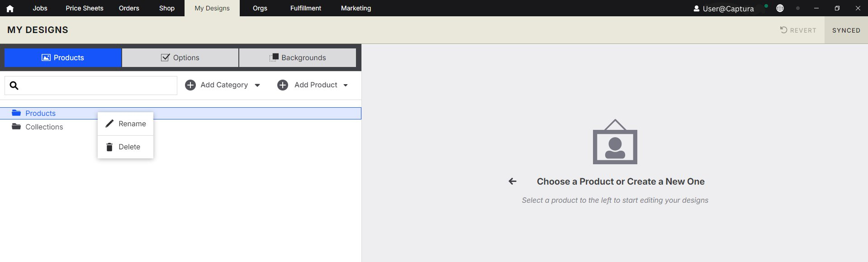Click the search magnifier icon
The image size is (868, 262).
tap(14, 85)
